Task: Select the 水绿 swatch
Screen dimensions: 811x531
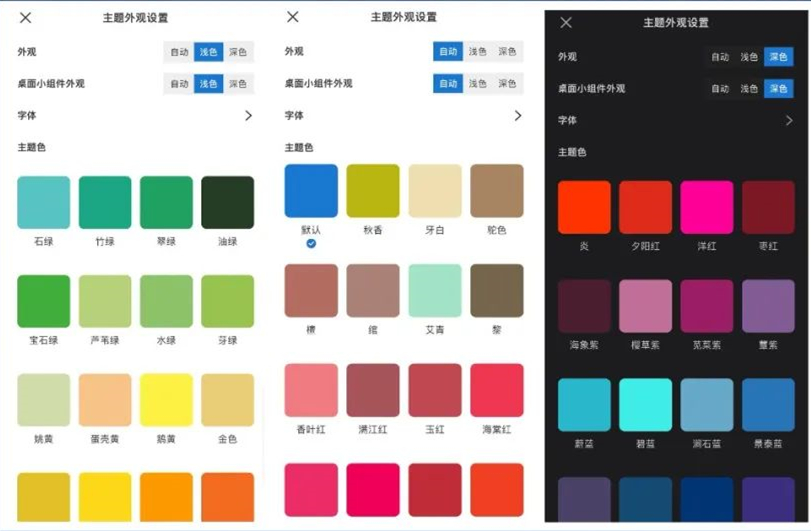Action: pyautogui.click(x=166, y=301)
